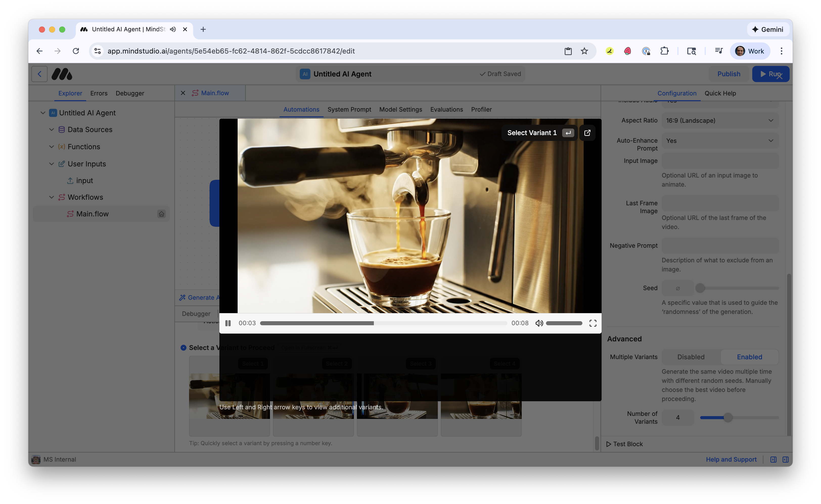Screen dimensions: 821x504
Task: Click the MindStudio logo in the top bar
Action: click(62, 74)
